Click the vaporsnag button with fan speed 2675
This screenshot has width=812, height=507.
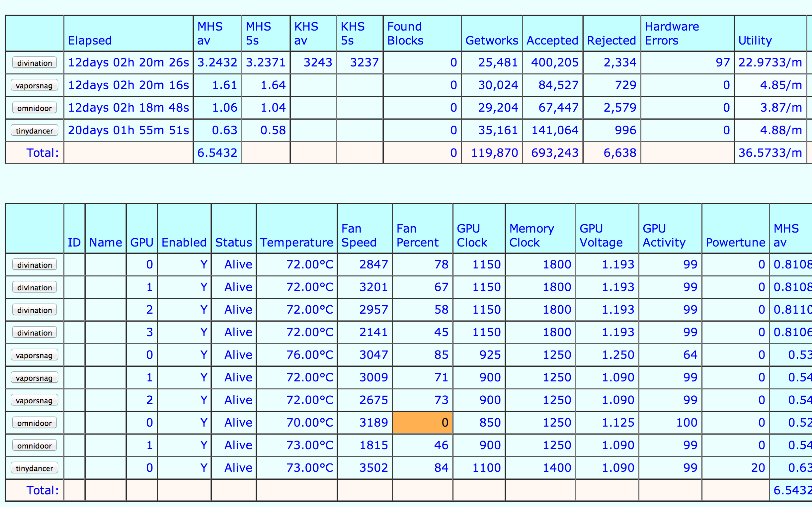[x=35, y=400]
